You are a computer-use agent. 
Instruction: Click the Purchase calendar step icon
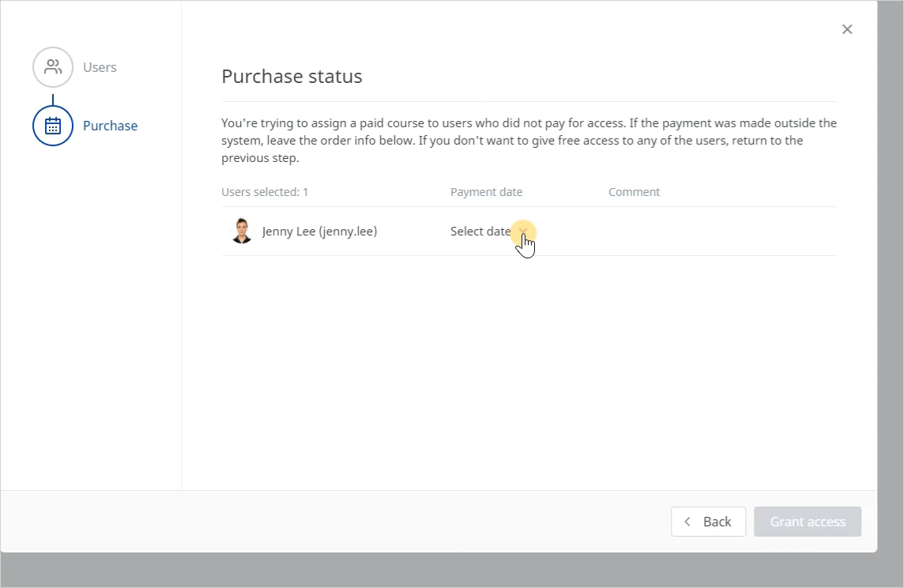click(52, 126)
